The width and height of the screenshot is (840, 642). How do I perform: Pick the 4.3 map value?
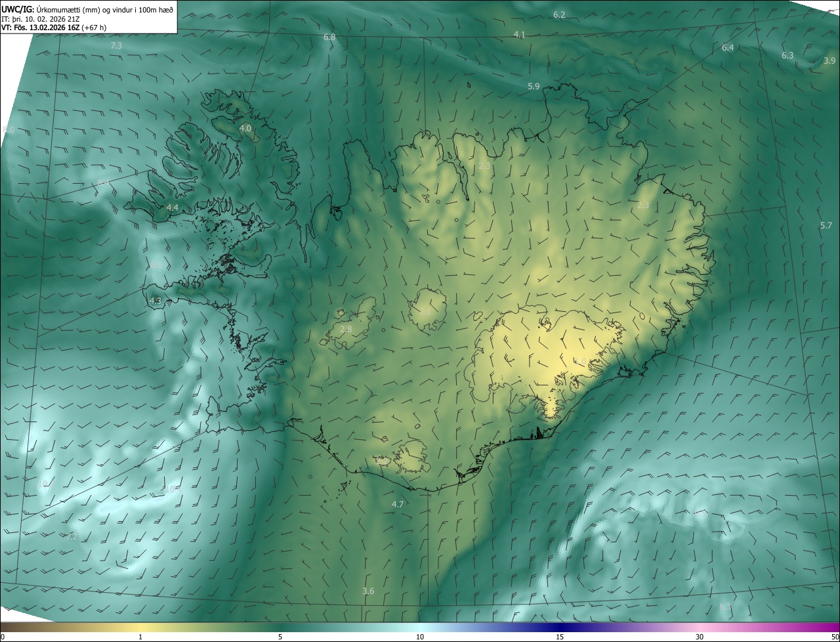click(156, 301)
